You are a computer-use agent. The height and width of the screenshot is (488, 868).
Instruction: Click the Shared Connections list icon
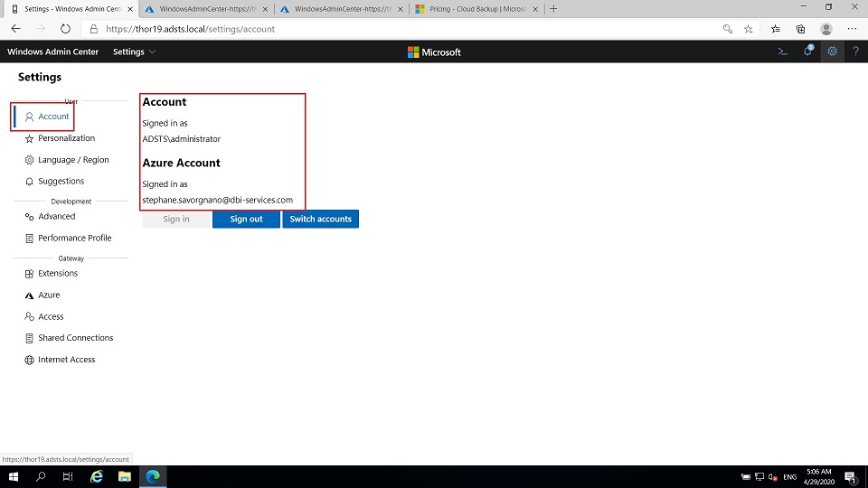click(x=29, y=338)
